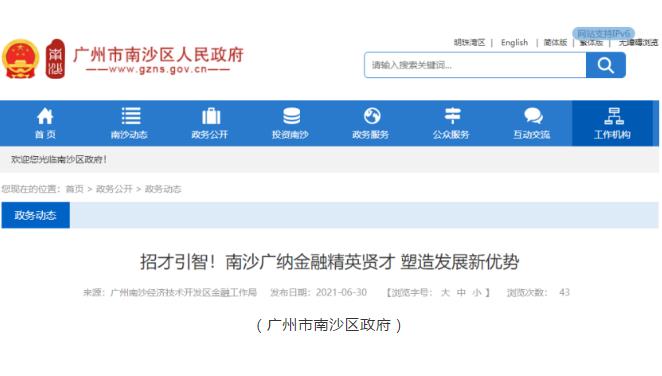Click the publish date 2021-06-30
The width and height of the screenshot is (662, 376).
point(341,292)
